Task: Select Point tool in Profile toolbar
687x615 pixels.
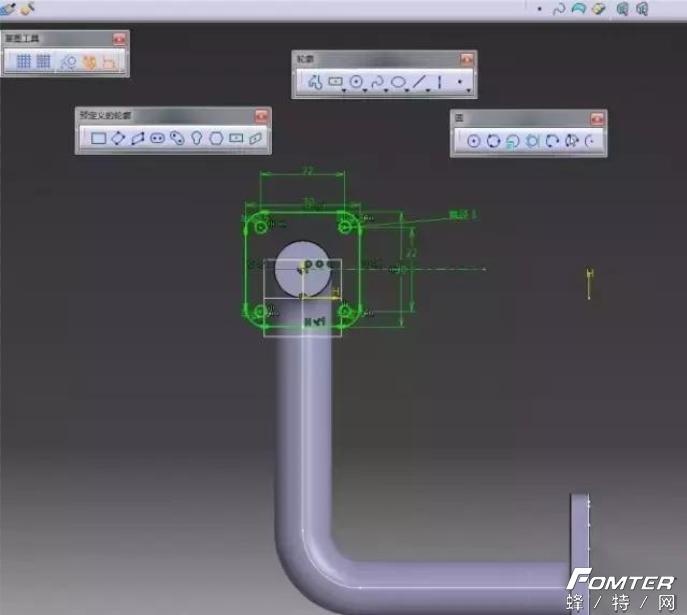Action: [460, 81]
